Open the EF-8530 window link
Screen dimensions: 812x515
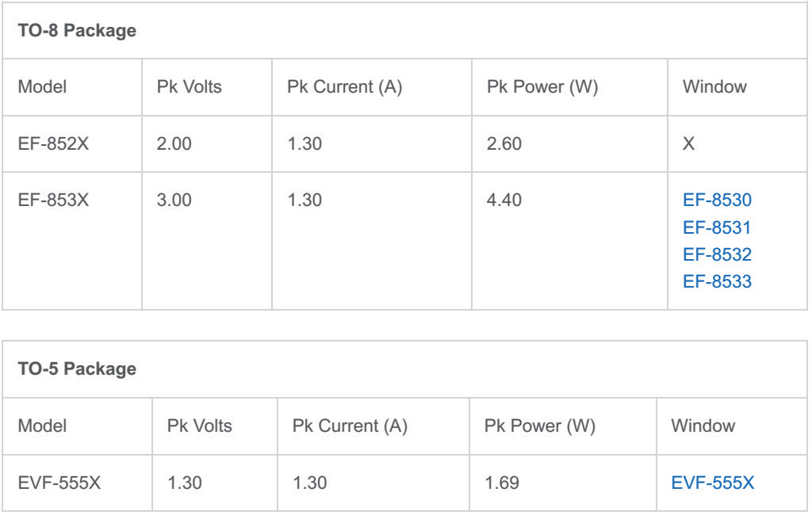pos(716,200)
